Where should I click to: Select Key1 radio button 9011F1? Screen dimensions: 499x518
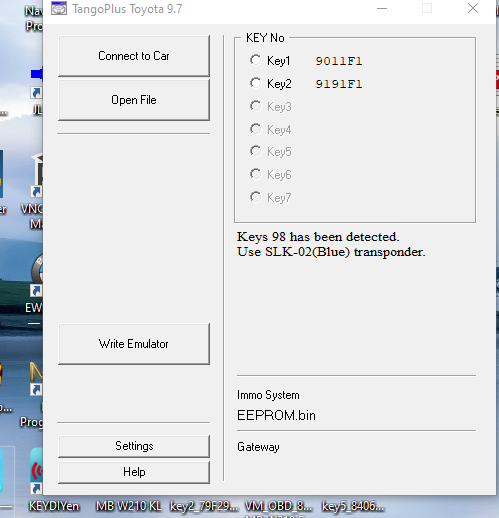256,60
